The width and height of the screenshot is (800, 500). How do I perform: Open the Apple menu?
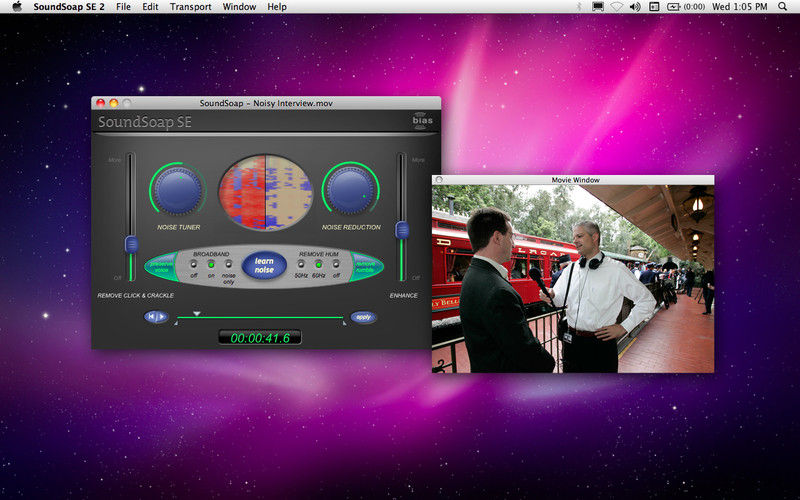(x=17, y=7)
